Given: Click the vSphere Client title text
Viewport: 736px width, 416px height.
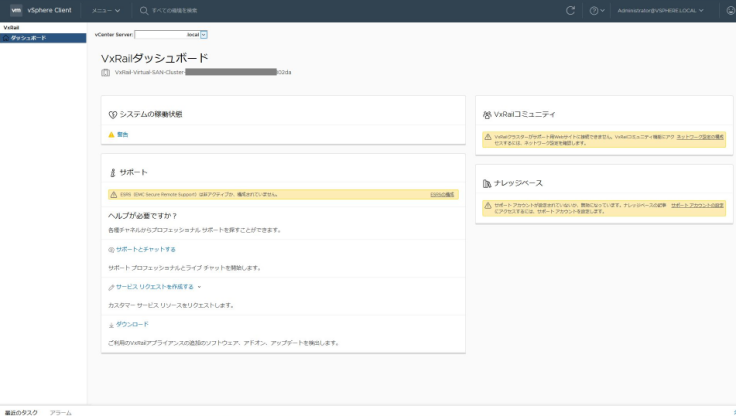Looking at the screenshot, I should (x=49, y=10).
